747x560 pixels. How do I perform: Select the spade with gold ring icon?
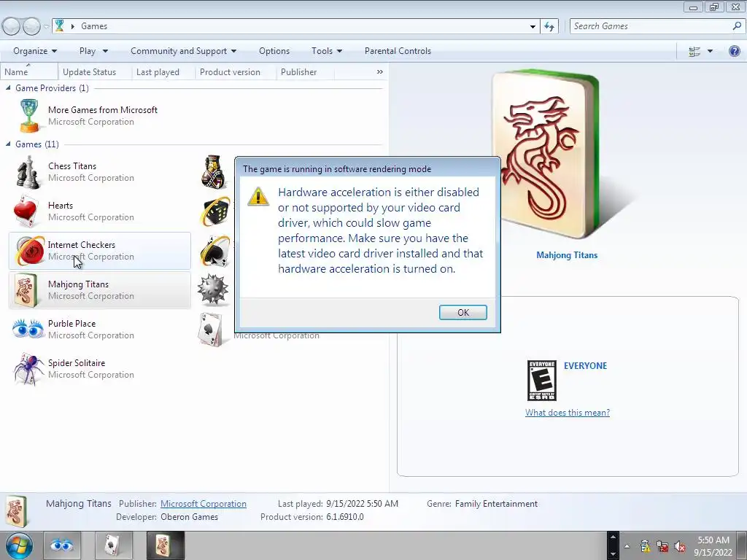(x=215, y=251)
